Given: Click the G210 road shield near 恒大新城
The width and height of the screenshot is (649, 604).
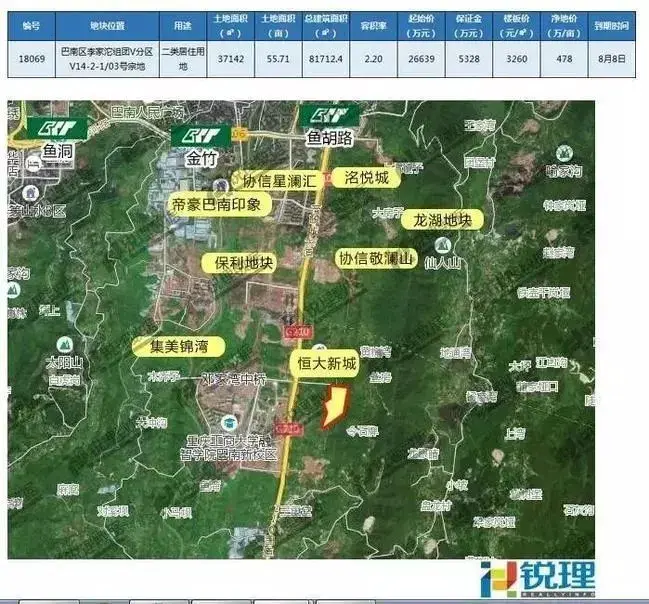Looking at the screenshot, I should pyautogui.click(x=298, y=332).
